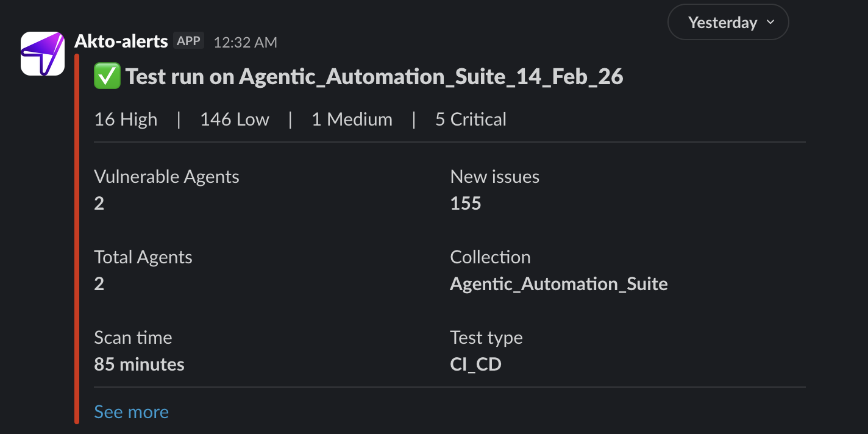Open the Akto-alerts sender name
The height and width of the screenshot is (434, 868).
point(121,41)
